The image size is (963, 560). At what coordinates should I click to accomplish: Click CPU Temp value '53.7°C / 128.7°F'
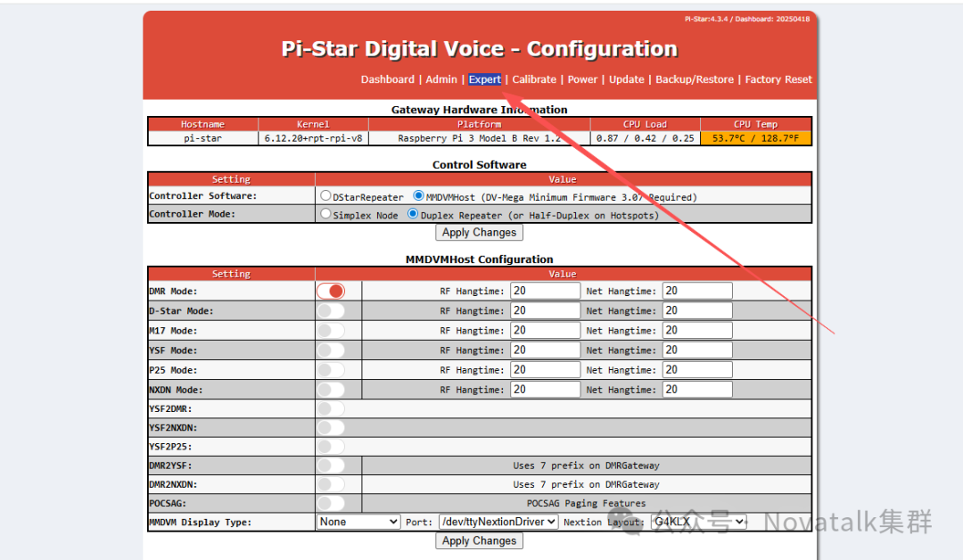[755, 138]
